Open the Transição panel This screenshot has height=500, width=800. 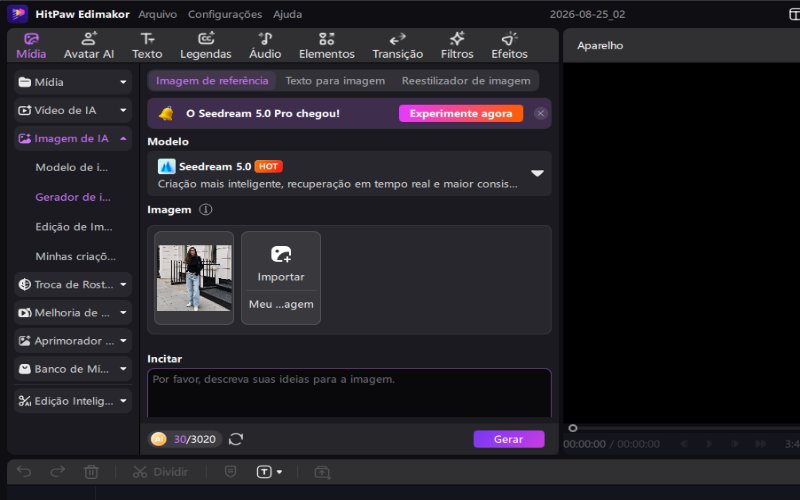coord(397,45)
